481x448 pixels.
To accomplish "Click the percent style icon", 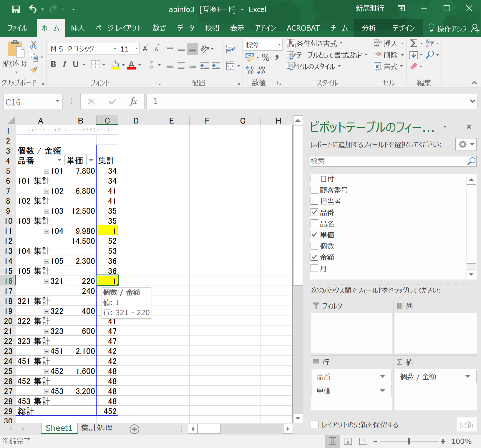I will tap(266, 57).
